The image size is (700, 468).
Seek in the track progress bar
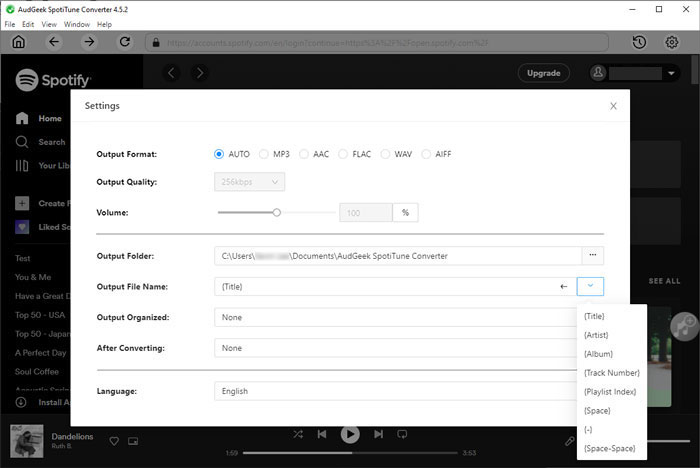pyautogui.click(x=350, y=453)
